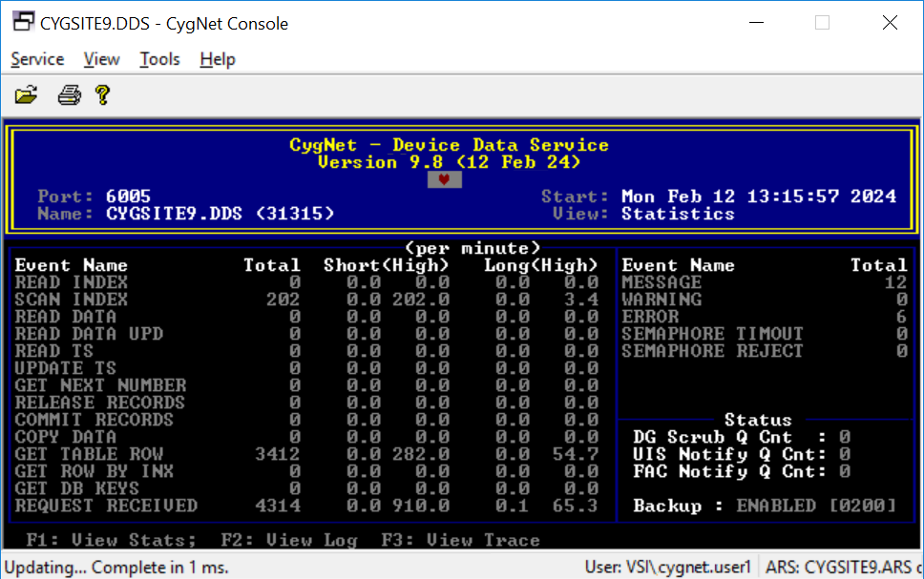Click the ARS: CYGSITE9.ARS status bar entry

pos(843,568)
